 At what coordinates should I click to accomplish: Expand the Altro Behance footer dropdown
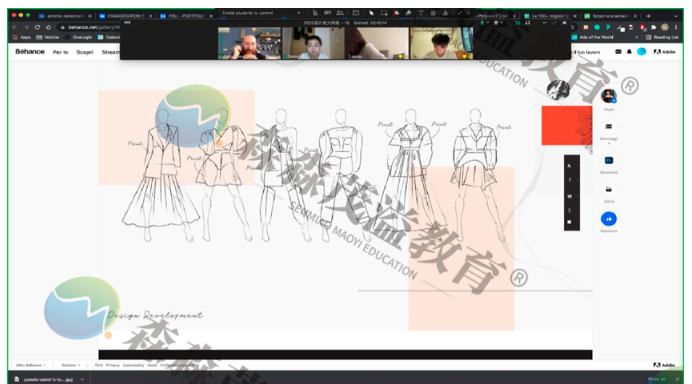[x=30, y=365]
